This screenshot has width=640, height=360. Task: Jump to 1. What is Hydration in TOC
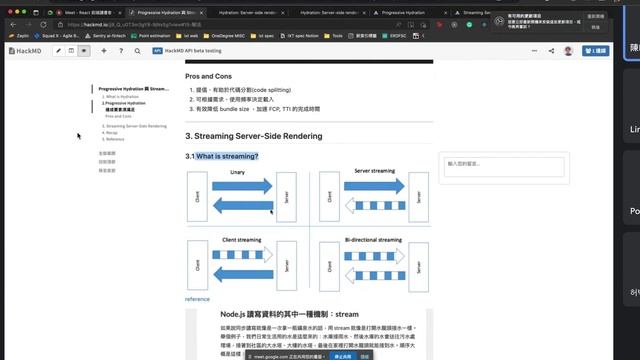coord(120,97)
